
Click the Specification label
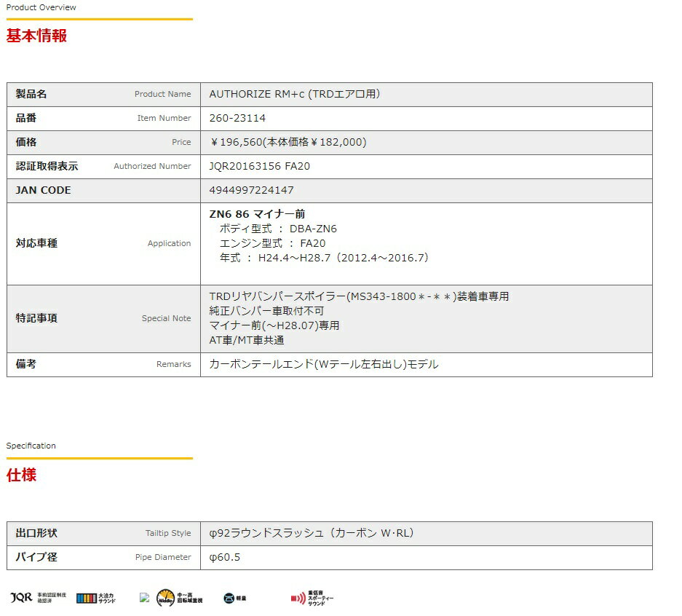point(31,446)
